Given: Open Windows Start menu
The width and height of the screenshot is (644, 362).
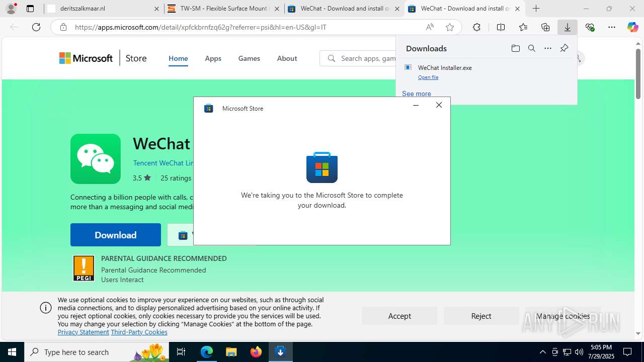Looking at the screenshot, I should [x=12, y=352].
